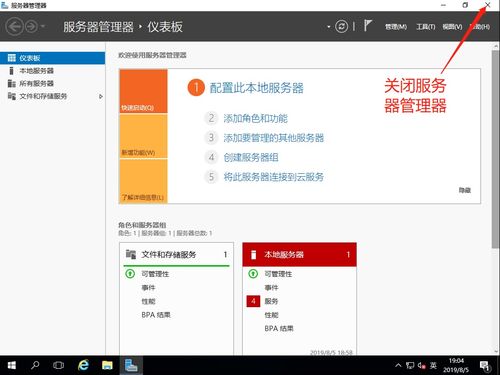
Task: Select the 新增功能(W) tile
Action: (x=143, y=136)
